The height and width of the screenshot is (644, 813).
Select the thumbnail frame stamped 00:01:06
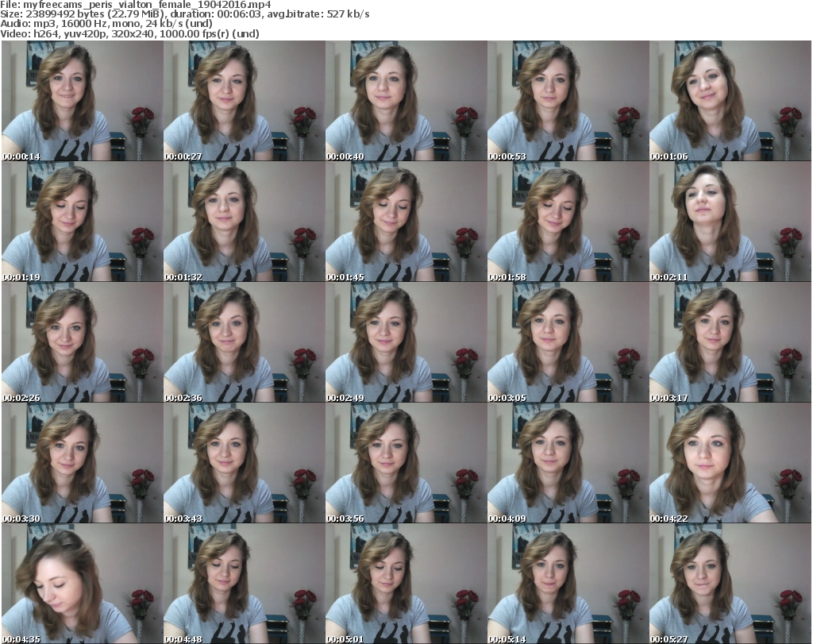(730, 101)
